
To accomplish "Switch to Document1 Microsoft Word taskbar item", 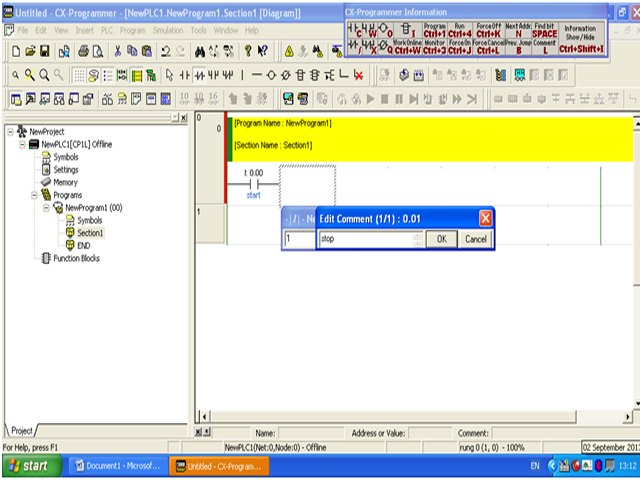I will coord(118,466).
